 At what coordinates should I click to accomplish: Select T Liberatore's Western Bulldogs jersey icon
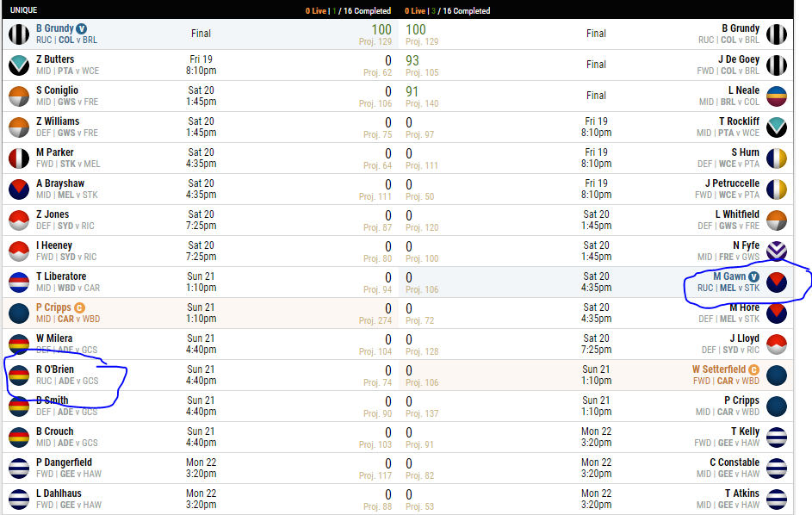[x=19, y=282]
